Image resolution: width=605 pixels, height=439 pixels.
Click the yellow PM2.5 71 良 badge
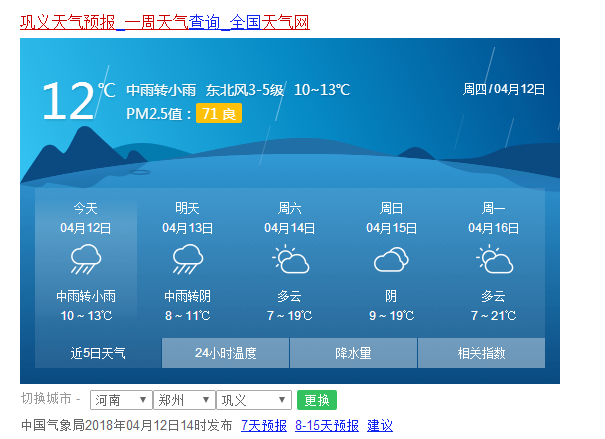(219, 114)
